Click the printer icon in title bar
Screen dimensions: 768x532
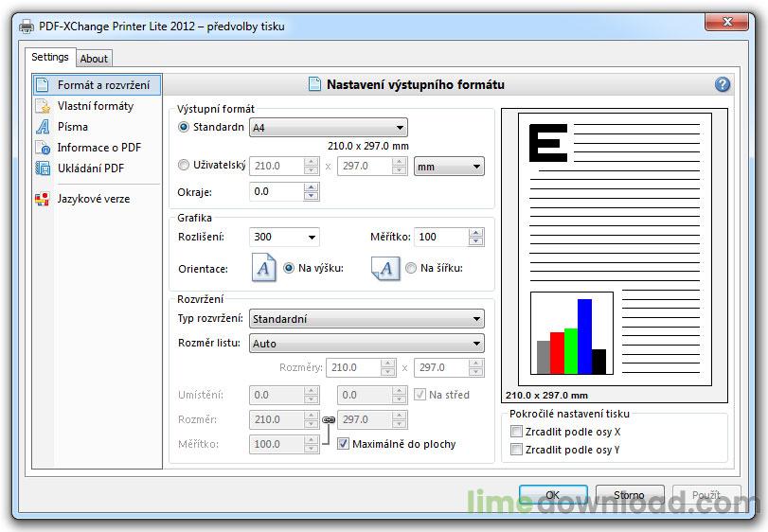[x=27, y=27]
